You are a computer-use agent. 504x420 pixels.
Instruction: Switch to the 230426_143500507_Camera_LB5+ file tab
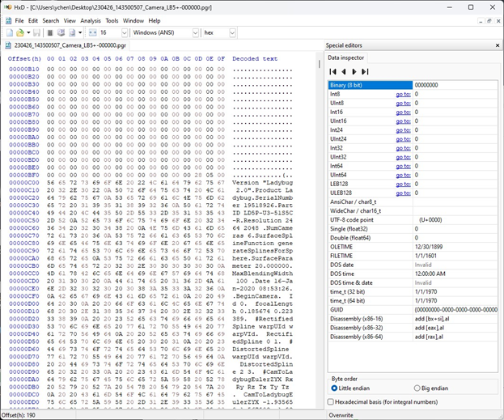tap(66, 45)
